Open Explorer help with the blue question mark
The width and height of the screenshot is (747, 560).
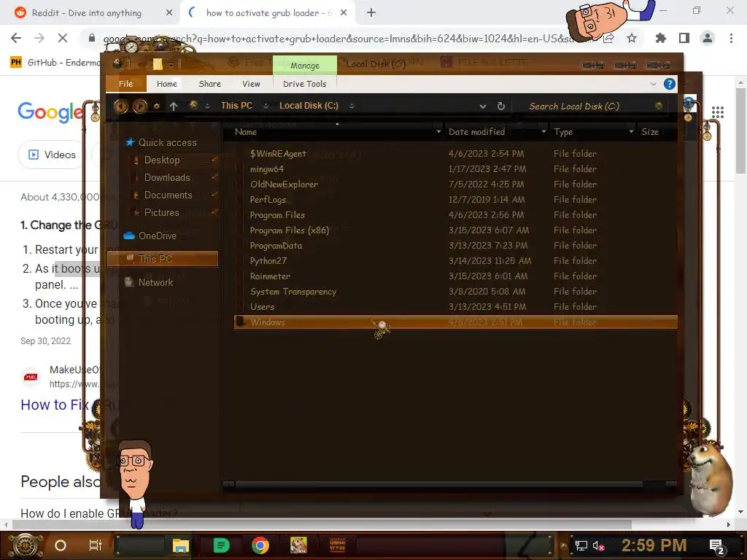[670, 85]
